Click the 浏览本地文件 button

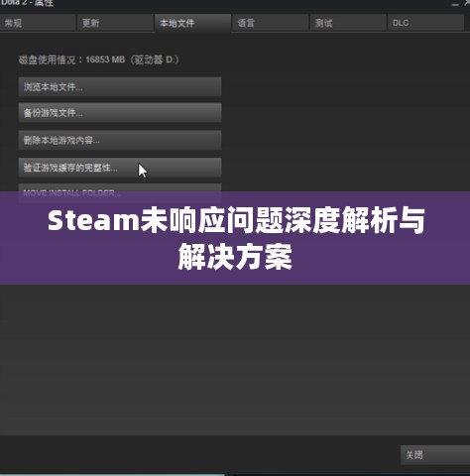tap(120, 87)
